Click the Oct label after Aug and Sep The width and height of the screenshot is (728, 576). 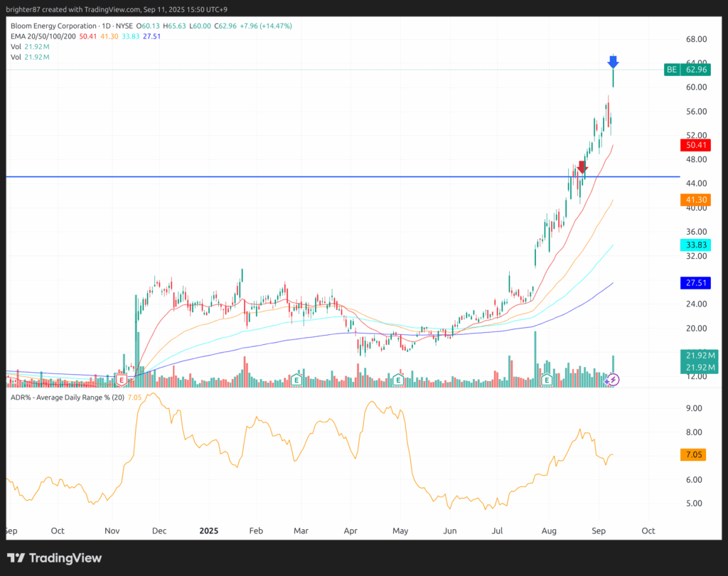coord(648,530)
